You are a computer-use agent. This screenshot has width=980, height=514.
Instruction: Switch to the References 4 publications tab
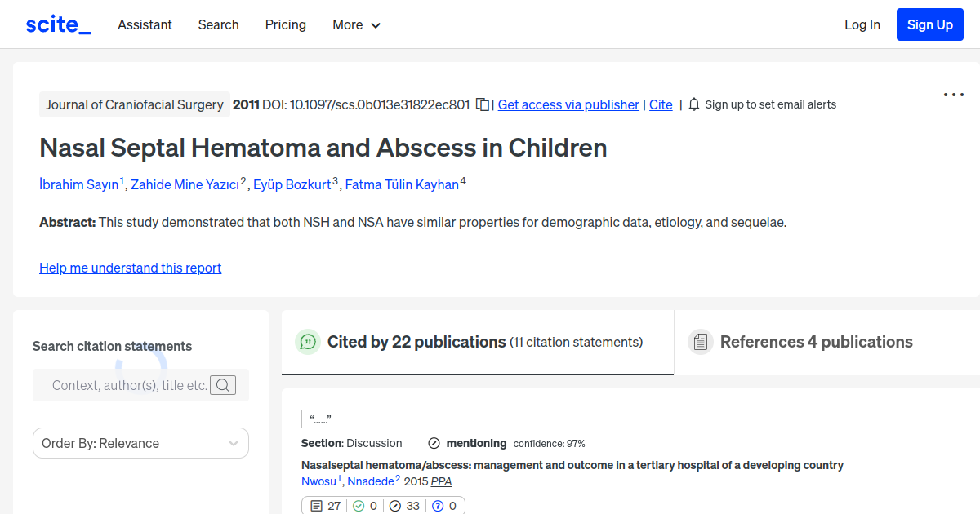pos(814,342)
